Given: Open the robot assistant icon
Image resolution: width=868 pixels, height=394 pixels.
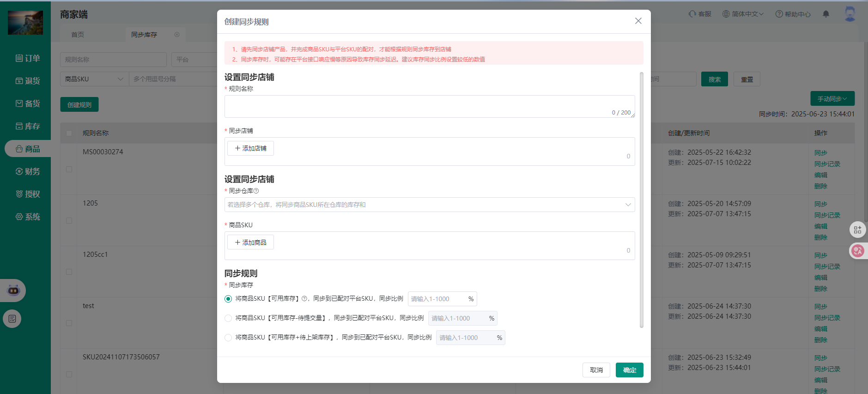Looking at the screenshot, I should [13, 291].
